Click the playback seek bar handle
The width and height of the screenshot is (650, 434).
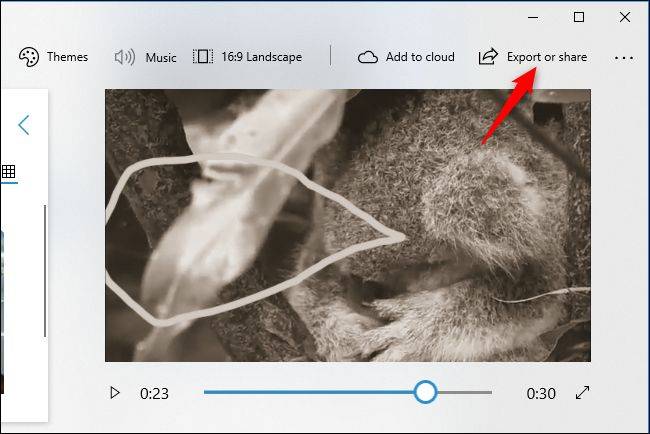(425, 392)
